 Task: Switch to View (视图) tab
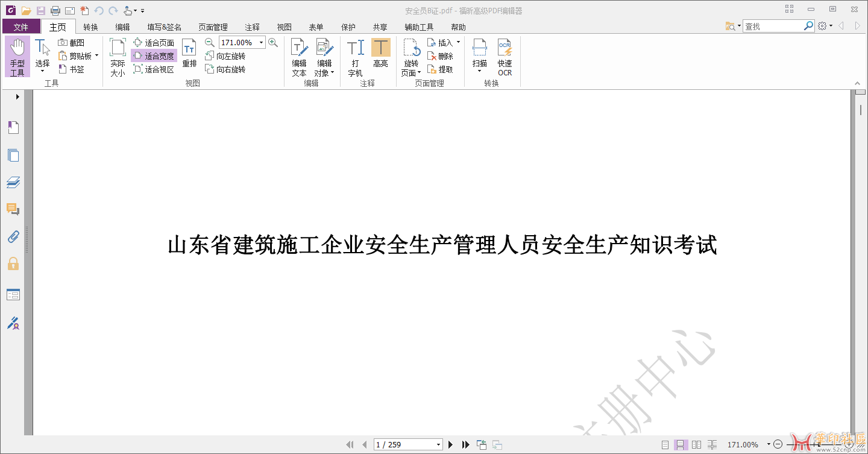pyautogui.click(x=284, y=27)
